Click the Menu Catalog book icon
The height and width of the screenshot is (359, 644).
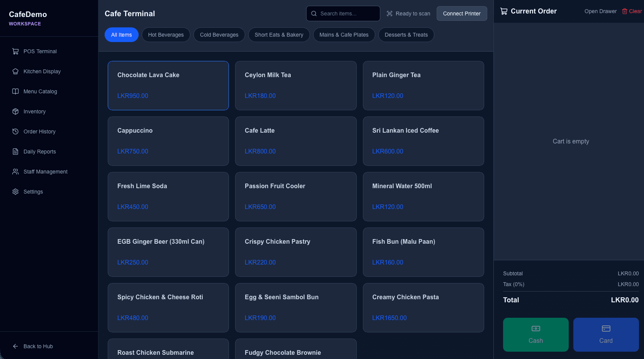pos(15,91)
